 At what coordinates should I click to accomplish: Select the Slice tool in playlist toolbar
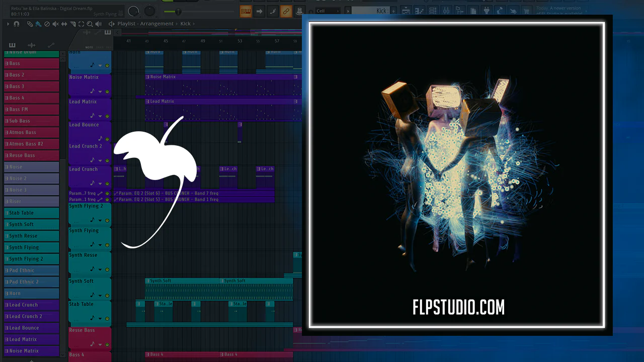[72, 24]
